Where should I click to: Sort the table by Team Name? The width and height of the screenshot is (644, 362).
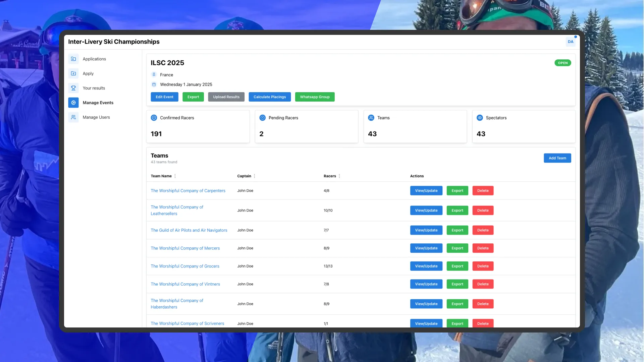click(x=175, y=176)
